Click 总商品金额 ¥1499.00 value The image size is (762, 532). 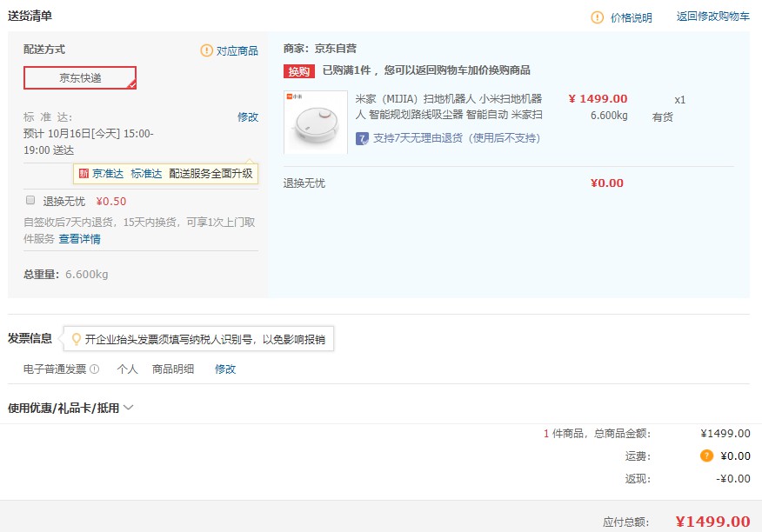tap(725, 434)
